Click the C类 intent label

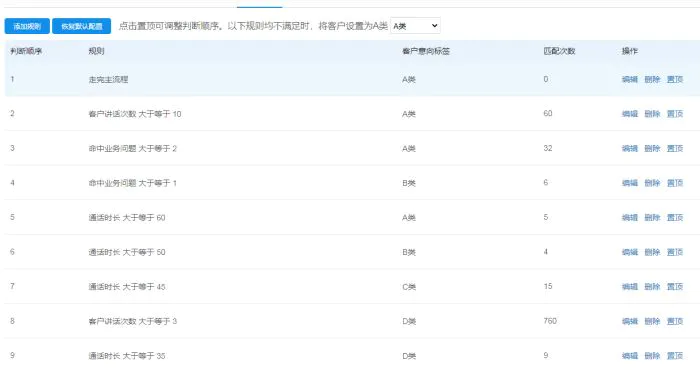click(x=409, y=287)
